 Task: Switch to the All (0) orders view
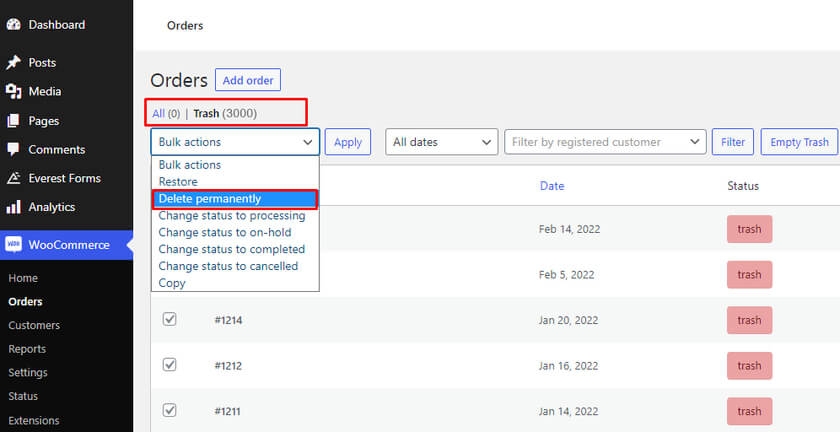(x=166, y=114)
